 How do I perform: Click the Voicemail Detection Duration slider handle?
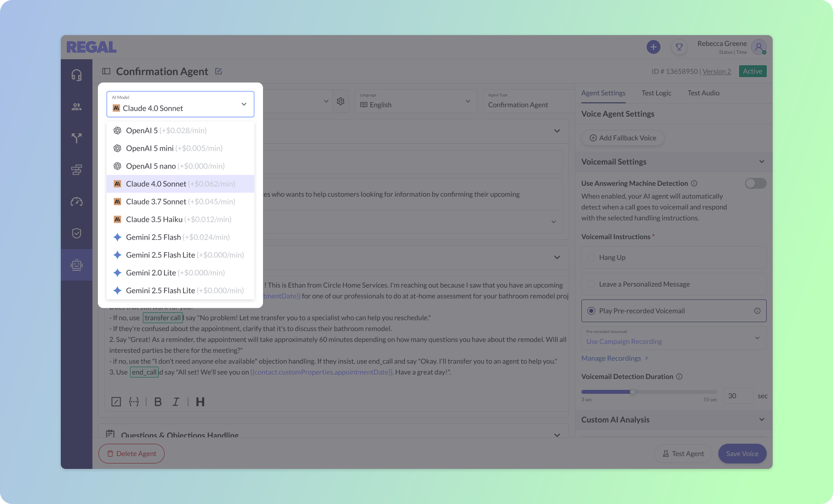(x=633, y=392)
